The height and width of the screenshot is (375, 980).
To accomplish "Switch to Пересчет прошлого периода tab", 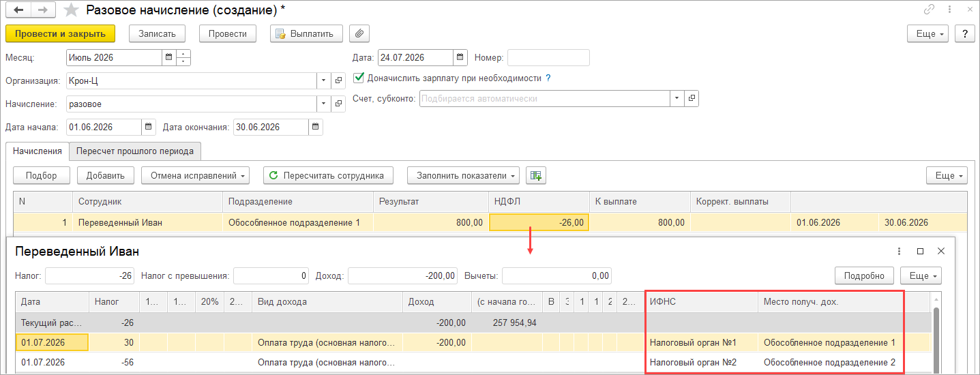I will coord(135,151).
